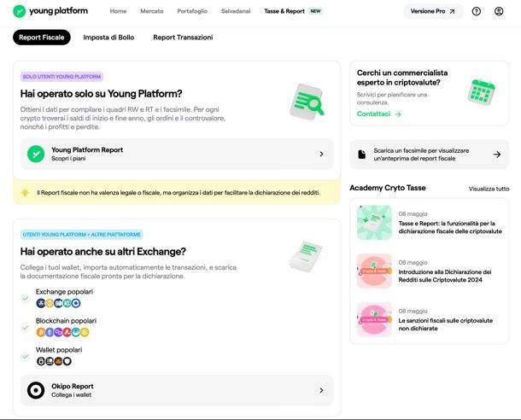Viewport: 521px width, 420px height.
Task: Expand Young Platform Report chevron
Action: tap(321, 154)
